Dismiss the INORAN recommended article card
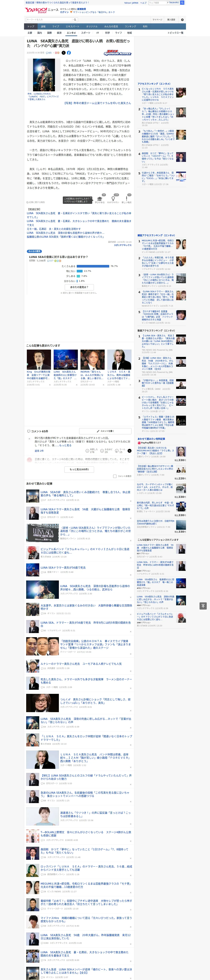This screenshot has width=210, height=980. tap(103, 385)
